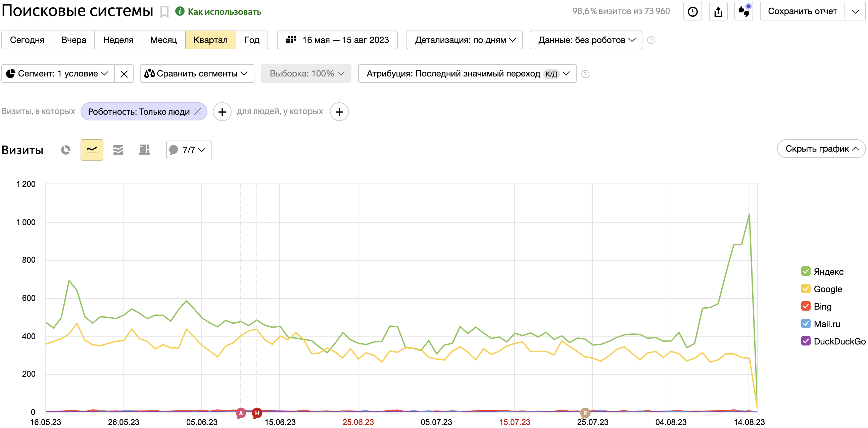This screenshot has width=868, height=428.
Task: Bookmark the Поисковые системы report
Action: (164, 12)
